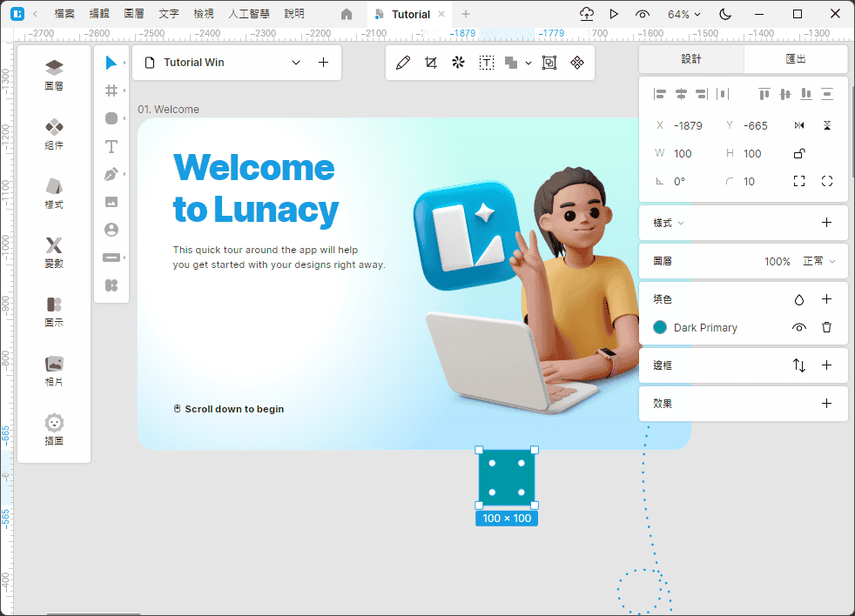855x616 pixels.
Task: Open the 正常 blend mode dropdown
Action: pyautogui.click(x=818, y=261)
